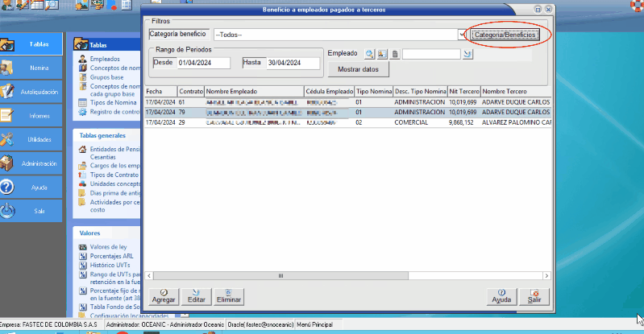Click the Informes sidebar item
The height and width of the screenshot is (334, 644).
pyautogui.click(x=31, y=116)
